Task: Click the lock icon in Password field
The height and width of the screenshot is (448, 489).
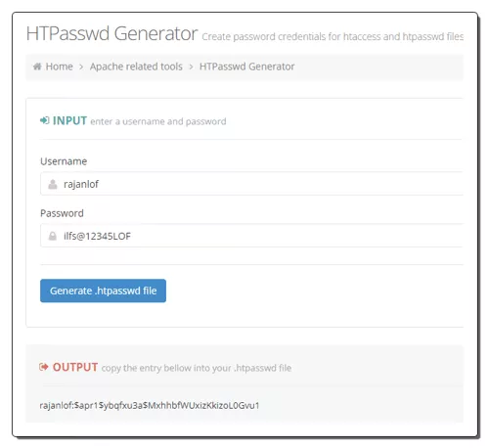Action: 52,236
